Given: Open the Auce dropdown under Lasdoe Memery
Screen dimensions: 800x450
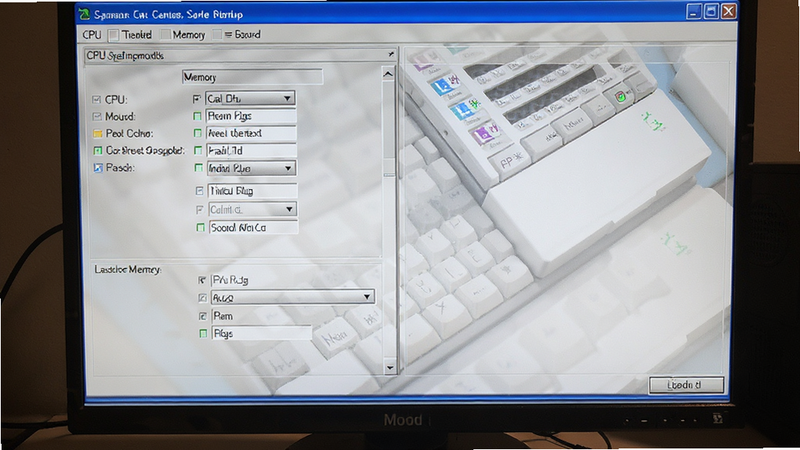Looking at the screenshot, I should [292, 297].
